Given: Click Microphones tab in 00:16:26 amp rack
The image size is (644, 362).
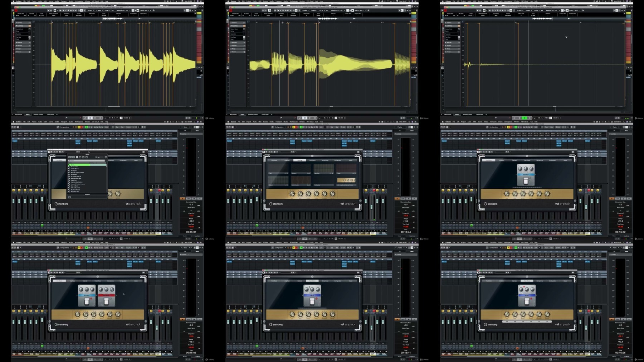Looking at the screenshot, I should (540, 281).
